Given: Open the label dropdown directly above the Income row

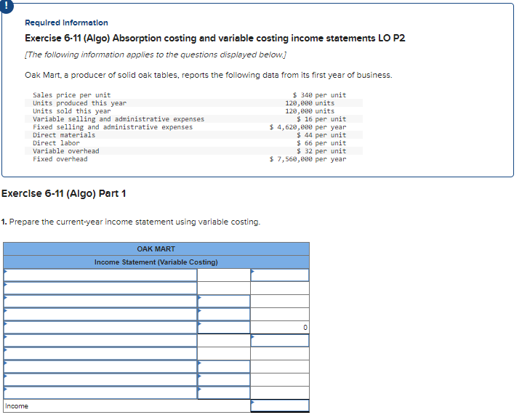Looking at the screenshot, I should pos(100,392).
